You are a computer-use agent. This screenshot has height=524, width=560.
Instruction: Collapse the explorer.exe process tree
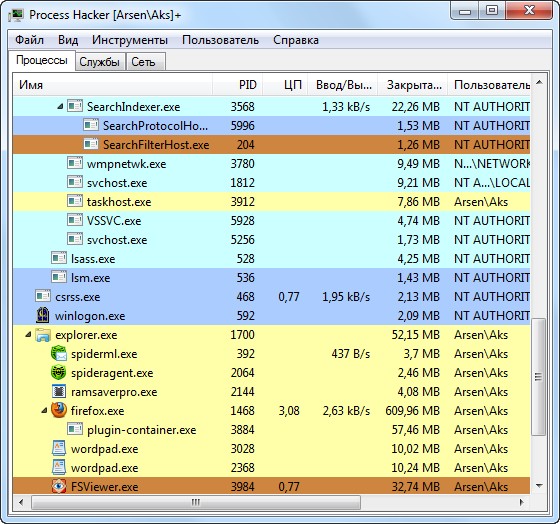pyautogui.click(x=28, y=335)
